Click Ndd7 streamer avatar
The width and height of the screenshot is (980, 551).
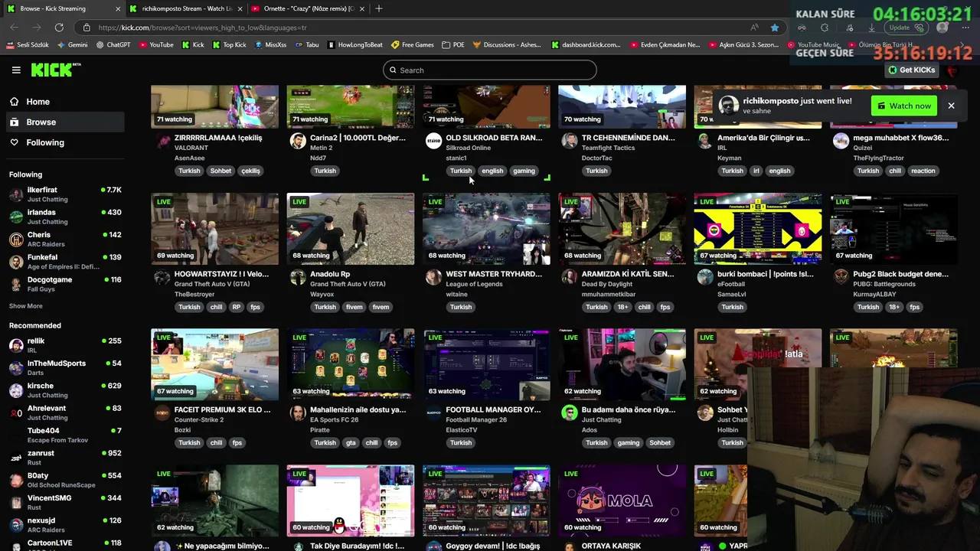298,142
